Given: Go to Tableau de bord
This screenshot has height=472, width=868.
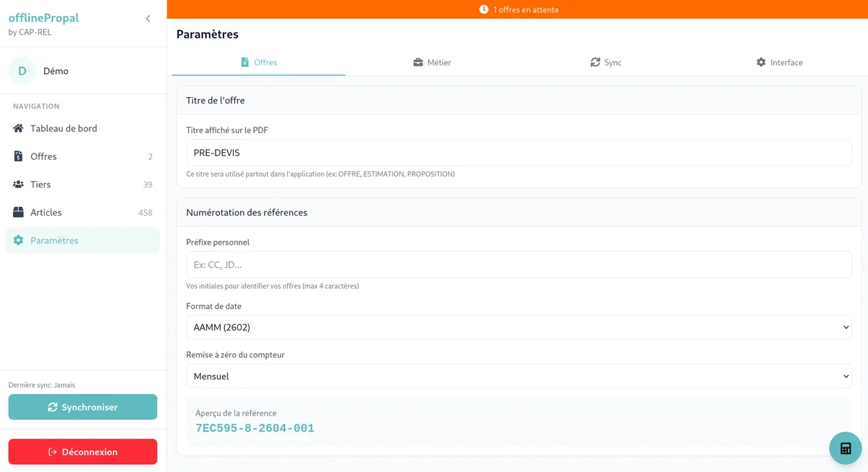Looking at the screenshot, I should pyautogui.click(x=83, y=128).
